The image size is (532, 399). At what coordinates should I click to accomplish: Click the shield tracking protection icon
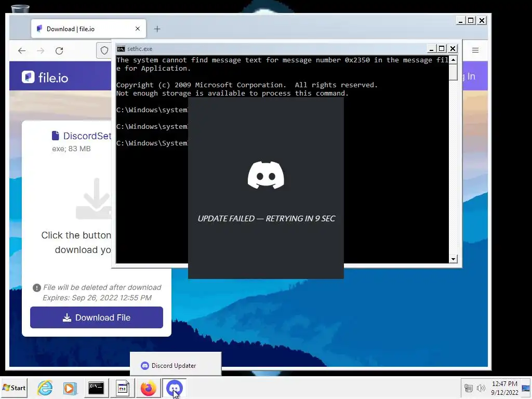[104, 50]
